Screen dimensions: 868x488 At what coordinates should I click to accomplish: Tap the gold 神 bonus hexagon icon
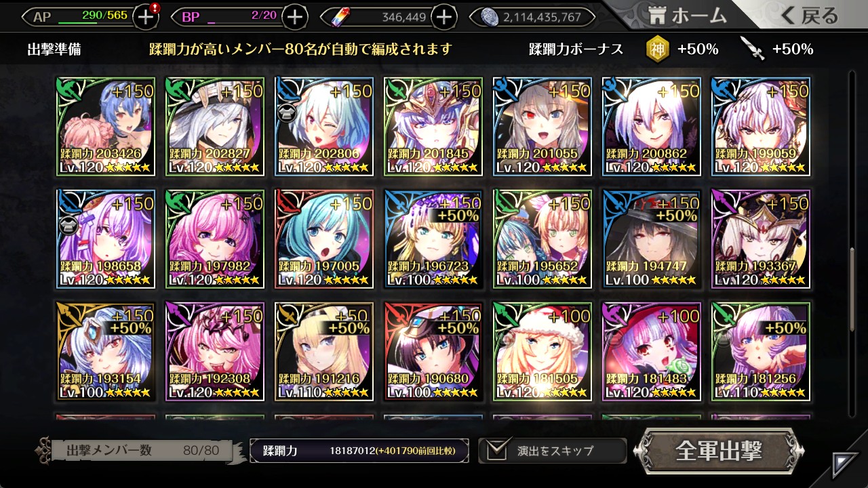pyautogui.click(x=657, y=49)
